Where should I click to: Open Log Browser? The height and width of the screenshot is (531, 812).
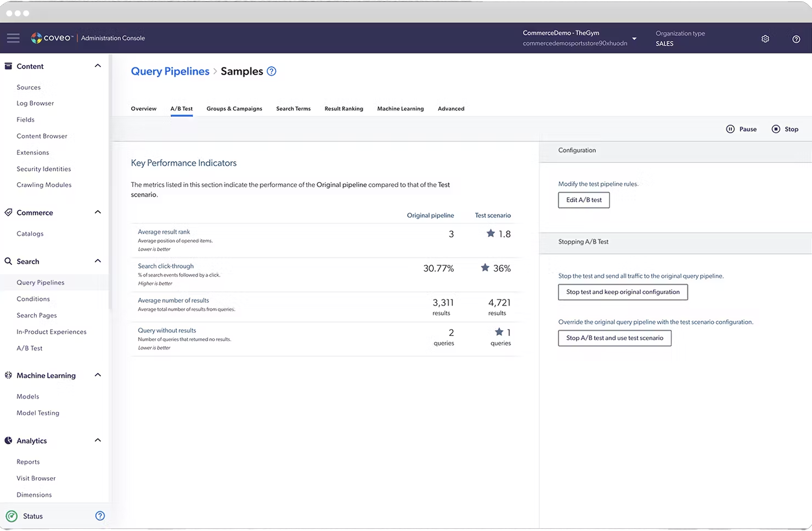pyautogui.click(x=35, y=103)
